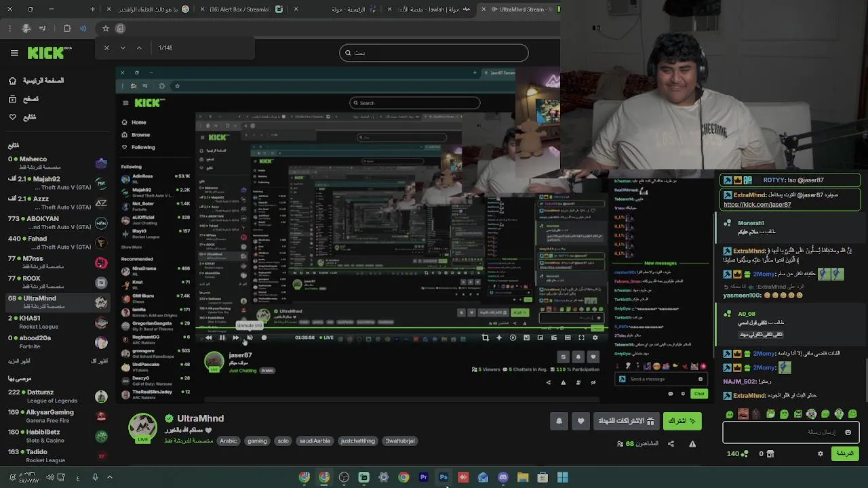Open Premiere Pro from the taskbar
The image size is (868, 488).
423,478
